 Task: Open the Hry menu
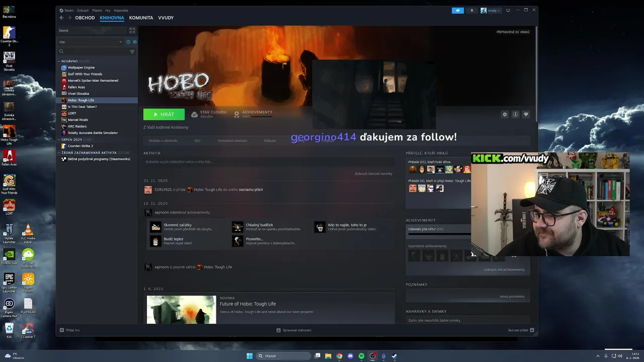click(x=108, y=10)
